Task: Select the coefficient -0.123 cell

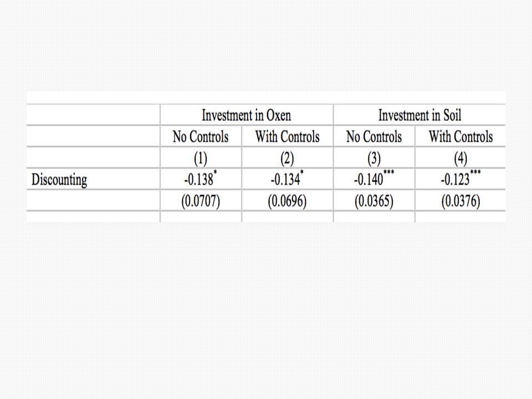Action: tap(461, 179)
